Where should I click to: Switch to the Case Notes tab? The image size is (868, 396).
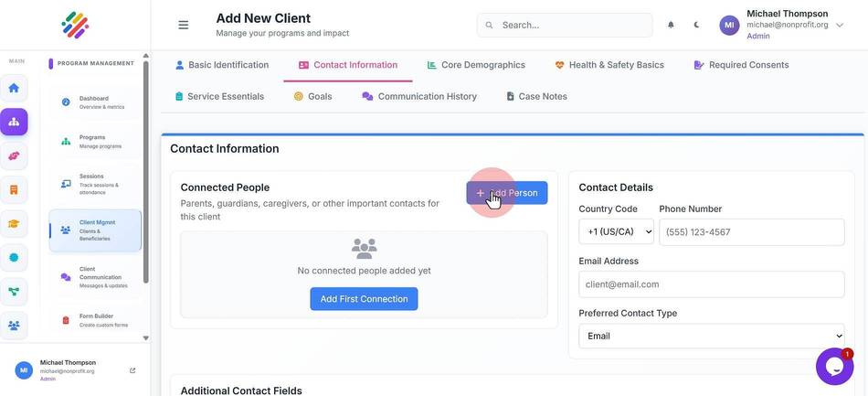tap(536, 96)
